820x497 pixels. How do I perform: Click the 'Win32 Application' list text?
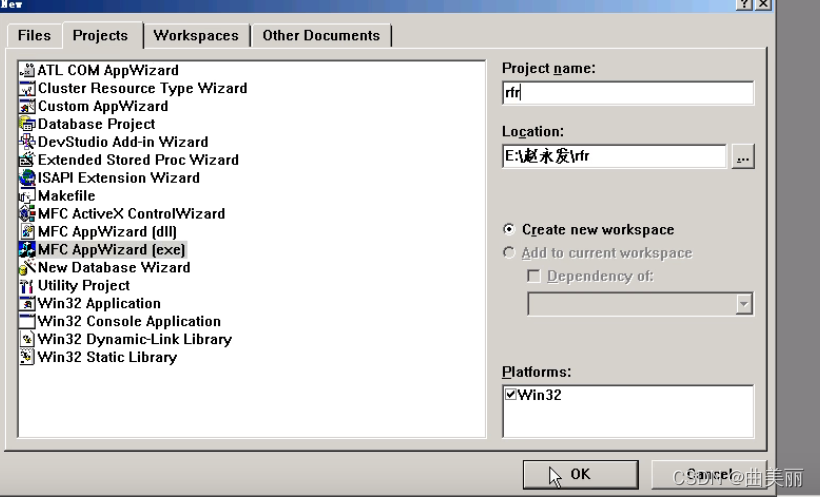[x=99, y=303]
